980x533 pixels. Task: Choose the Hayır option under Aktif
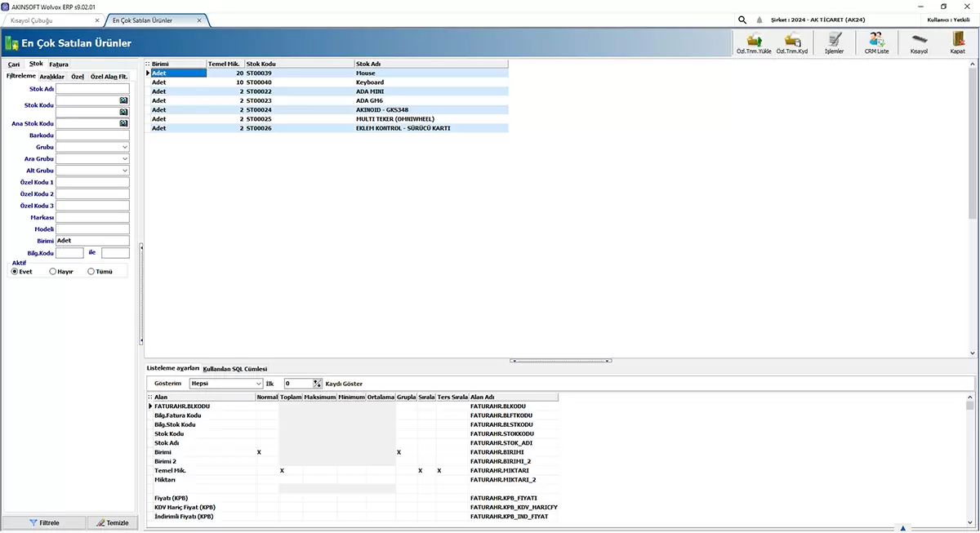click(x=51, y=271)
